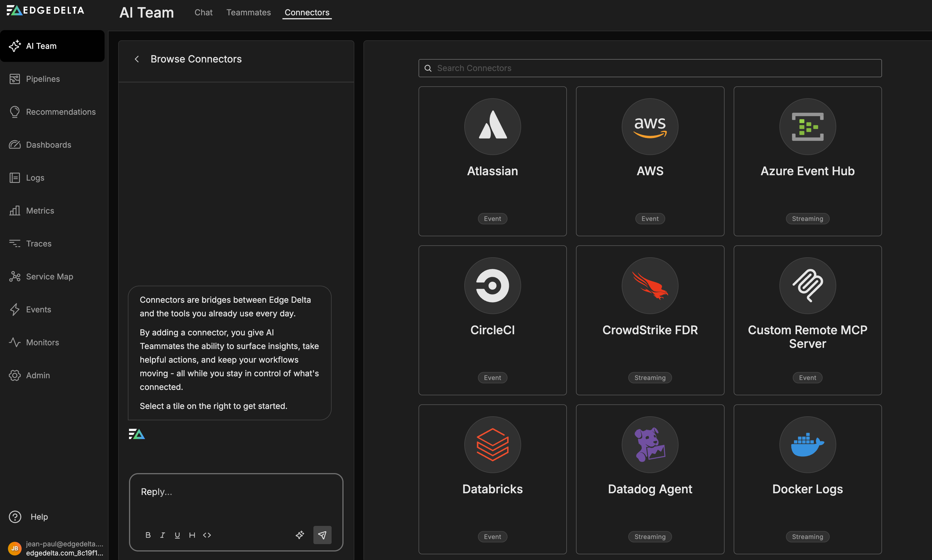932x560 pixels.
Task: Go back using Browse Connectors chevron
Action: coord(137,59)
